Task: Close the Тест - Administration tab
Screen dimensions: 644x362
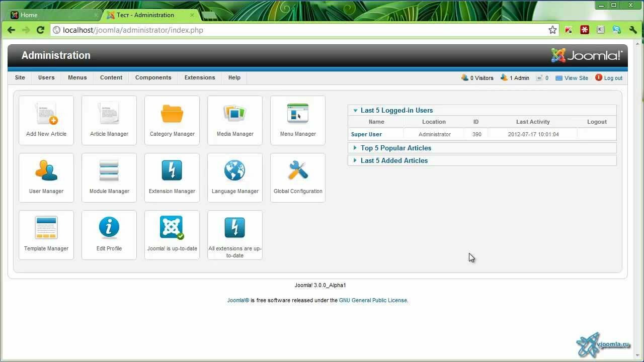Action: coord(192,15)
